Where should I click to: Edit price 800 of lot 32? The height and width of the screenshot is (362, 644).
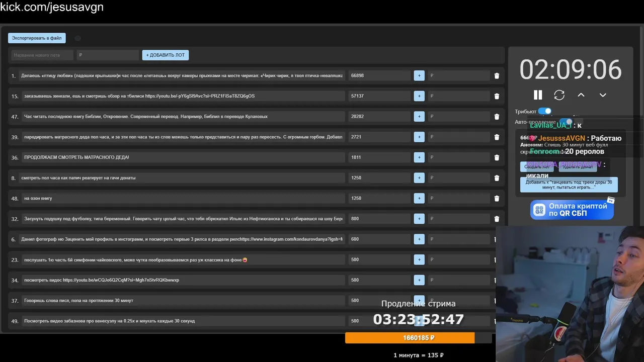pos(379,219)
